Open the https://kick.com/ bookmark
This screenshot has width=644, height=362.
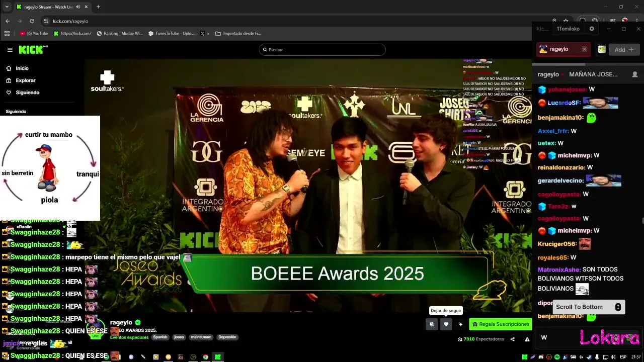pyautogui.click(x=73, y=34)
